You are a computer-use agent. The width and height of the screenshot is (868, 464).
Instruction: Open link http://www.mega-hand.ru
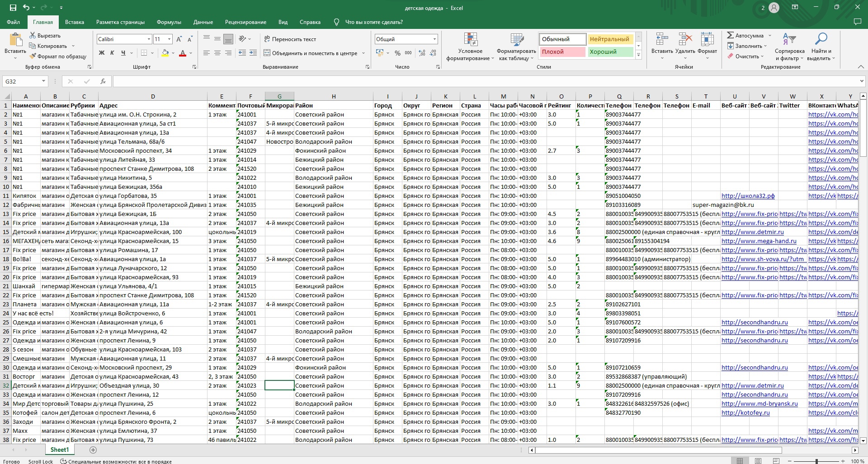[x=759, y=241]
